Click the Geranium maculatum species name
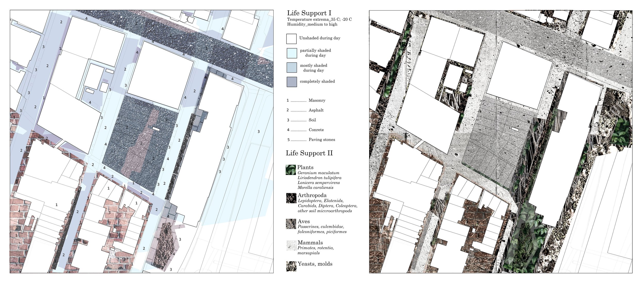This screenshot has height=284, width=644. tap(318, 173)
